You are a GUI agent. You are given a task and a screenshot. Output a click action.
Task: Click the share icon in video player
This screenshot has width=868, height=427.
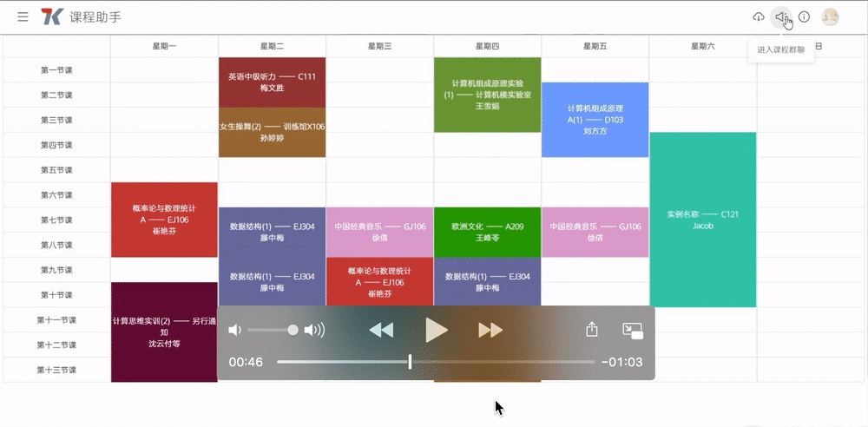point(592,330)
